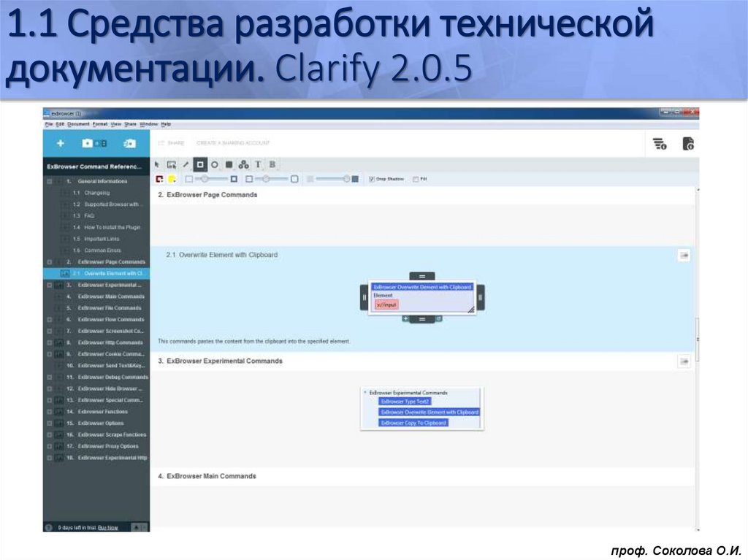This screenshot has width=748, height=560.
Task: Open the Document menu
Action: coord(79,124)
